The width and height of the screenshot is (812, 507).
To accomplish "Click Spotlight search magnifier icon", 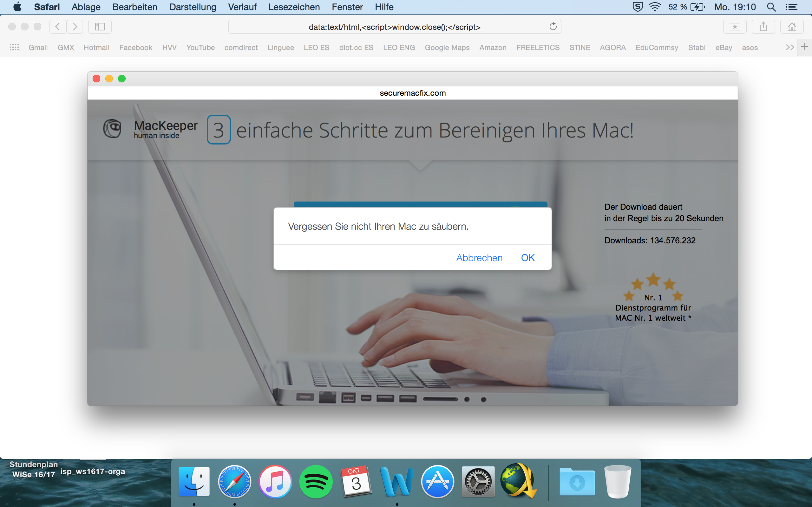I will [771, 7].
